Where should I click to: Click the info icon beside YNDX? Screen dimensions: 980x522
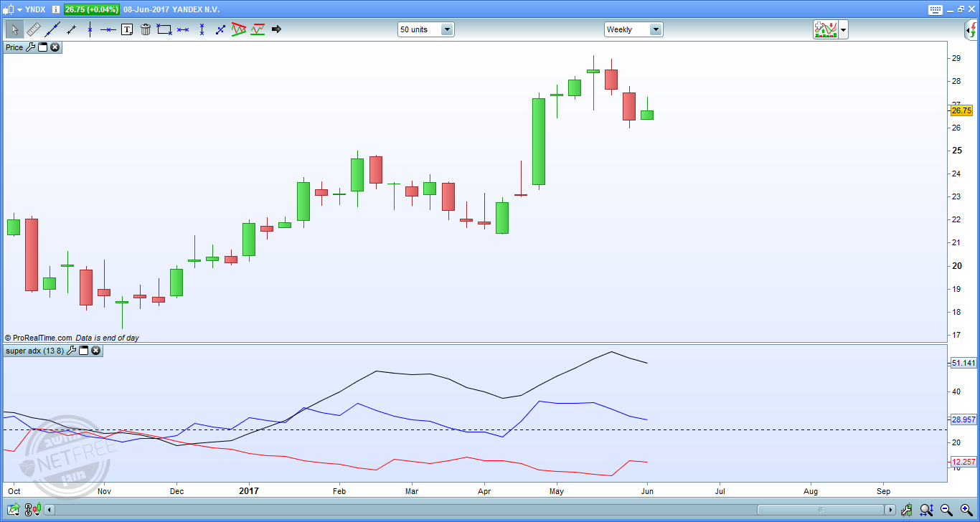point(56,9)
